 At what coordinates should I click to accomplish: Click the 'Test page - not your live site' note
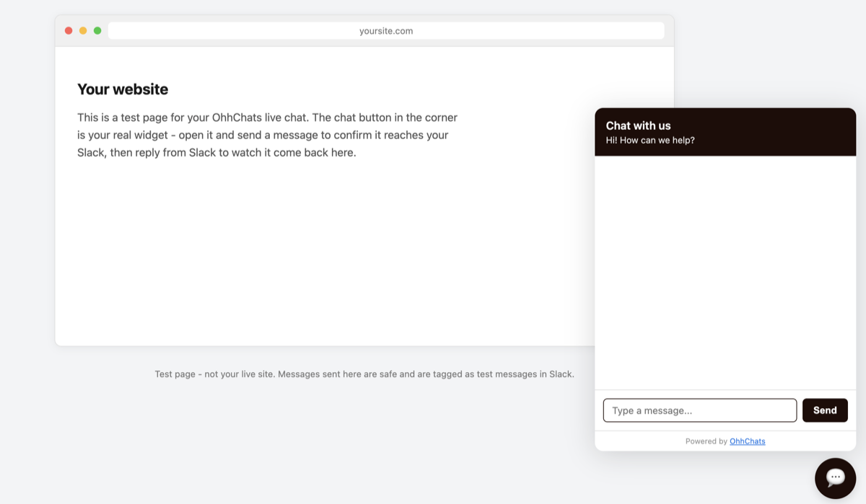364,374
